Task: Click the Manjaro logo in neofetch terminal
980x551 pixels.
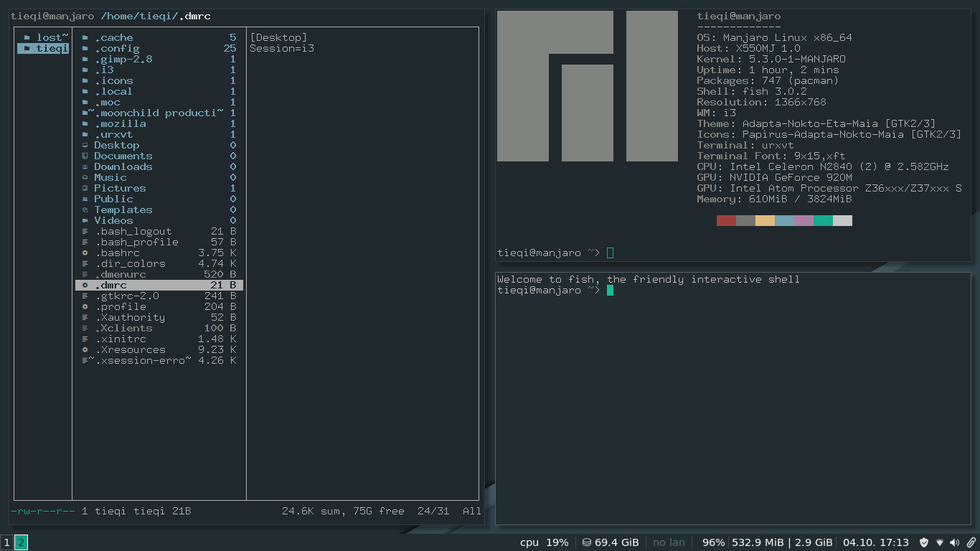Action: (x=588, y=86)
